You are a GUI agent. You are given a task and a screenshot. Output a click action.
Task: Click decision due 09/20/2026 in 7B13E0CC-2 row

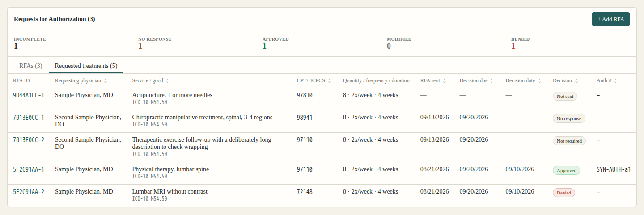point(474,140)
